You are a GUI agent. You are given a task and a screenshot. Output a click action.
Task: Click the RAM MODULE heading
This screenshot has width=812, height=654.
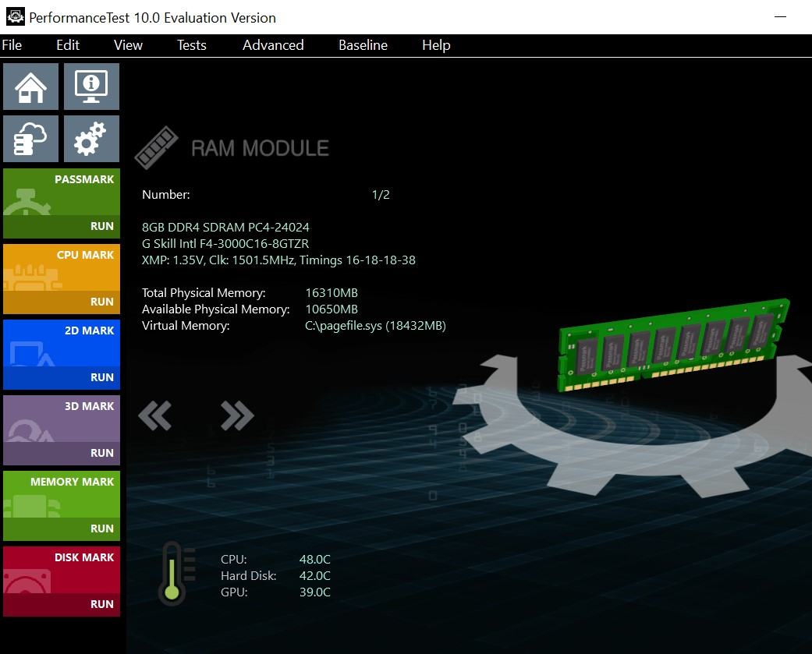click(260, 149)
